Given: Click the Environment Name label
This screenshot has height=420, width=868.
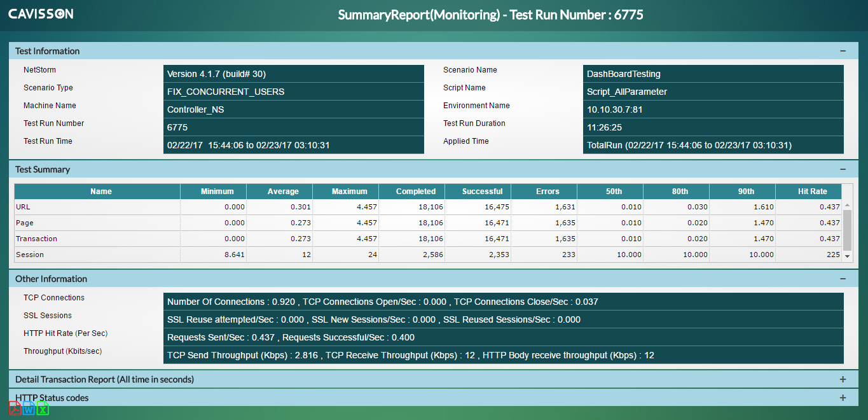Looking at the screenshot, I should coord(476,106).
